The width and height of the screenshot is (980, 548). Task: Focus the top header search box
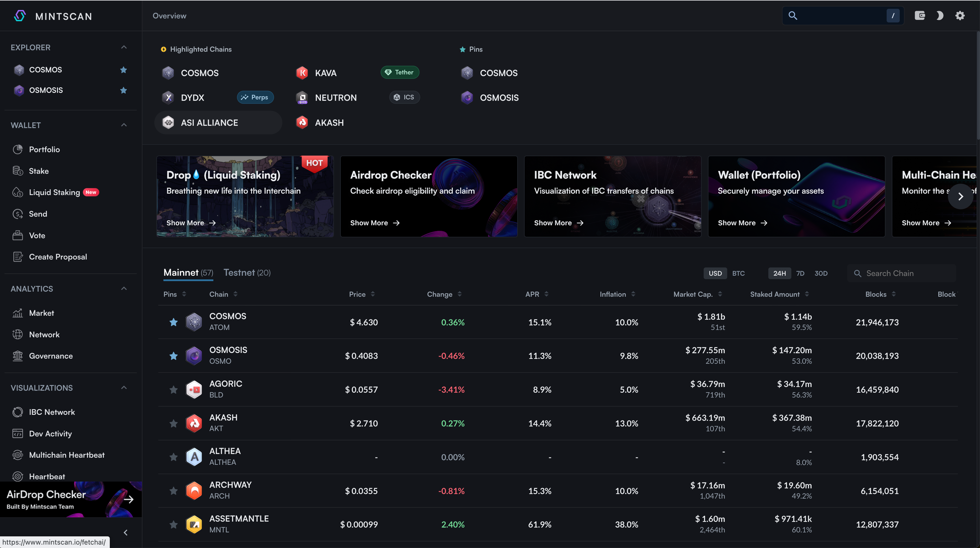coord(843,16)
